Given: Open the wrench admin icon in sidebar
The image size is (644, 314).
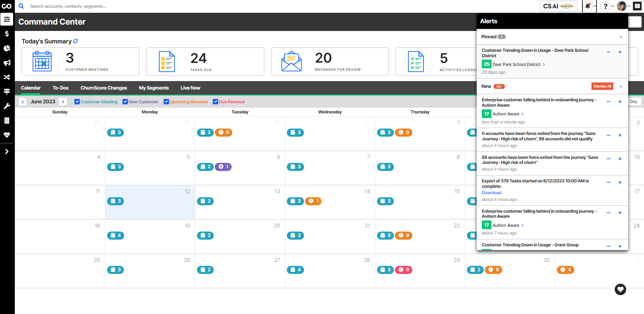Looking at the screenshot, I should (7, 106).
